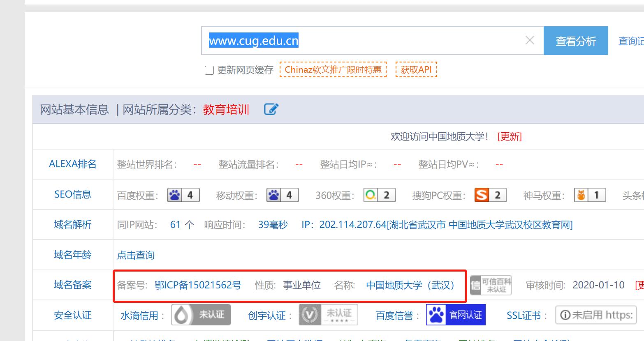Screen dimensions: 644x341
Task: Click the 创宇认证 未认证 badge
Action: [x=328, y=315]
